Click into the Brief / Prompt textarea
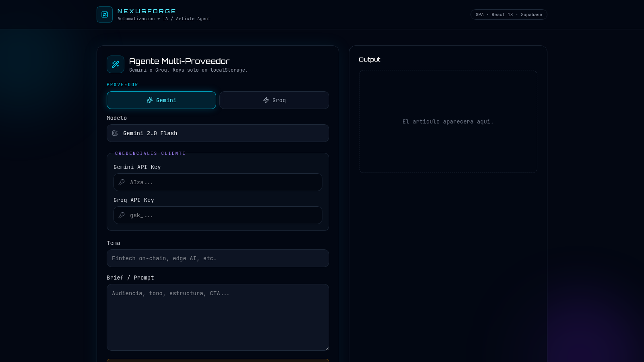The height and width of the screenshot is (362, 644). [x=218, y=317]
